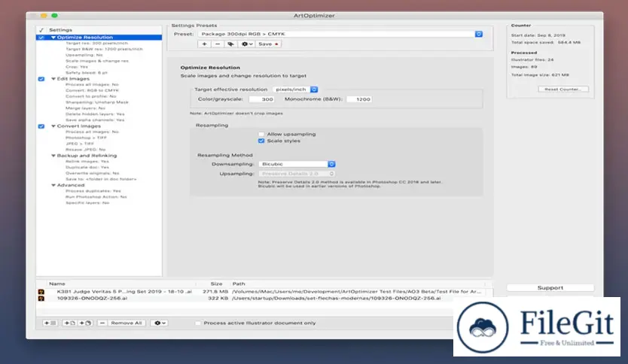Click the Color/grayscale 300 input field
This screenshot has height=364, width=628.
(261, 99)
